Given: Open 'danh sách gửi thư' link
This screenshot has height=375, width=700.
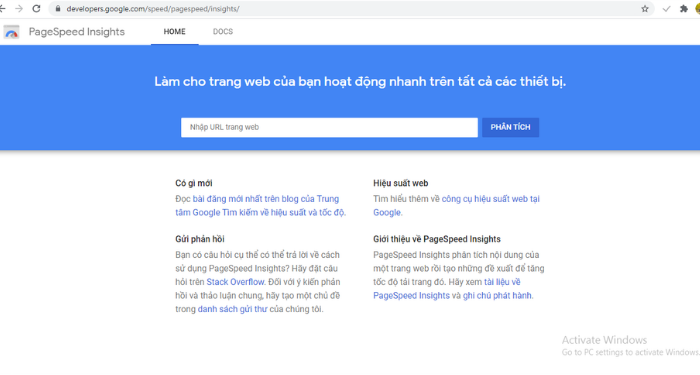Looking at the screenshot, I should point(233,309).
